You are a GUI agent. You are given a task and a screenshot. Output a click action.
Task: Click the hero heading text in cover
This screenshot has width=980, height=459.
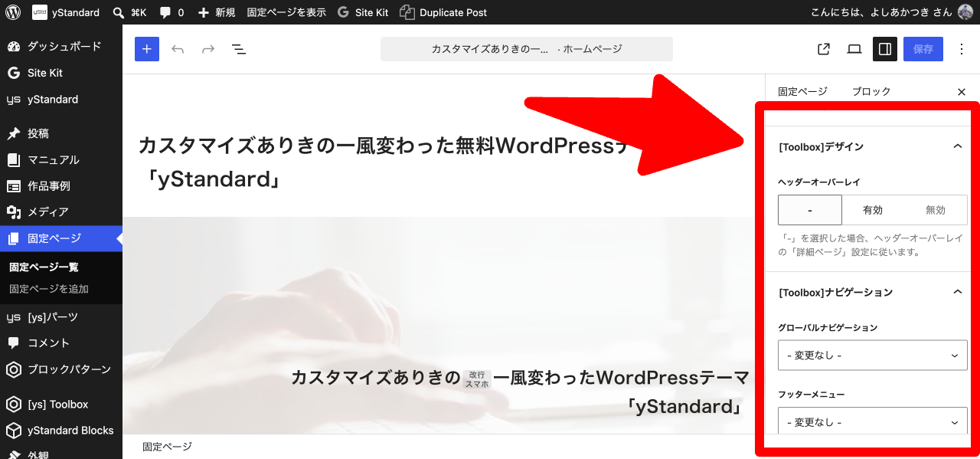[x=519, y=392]
